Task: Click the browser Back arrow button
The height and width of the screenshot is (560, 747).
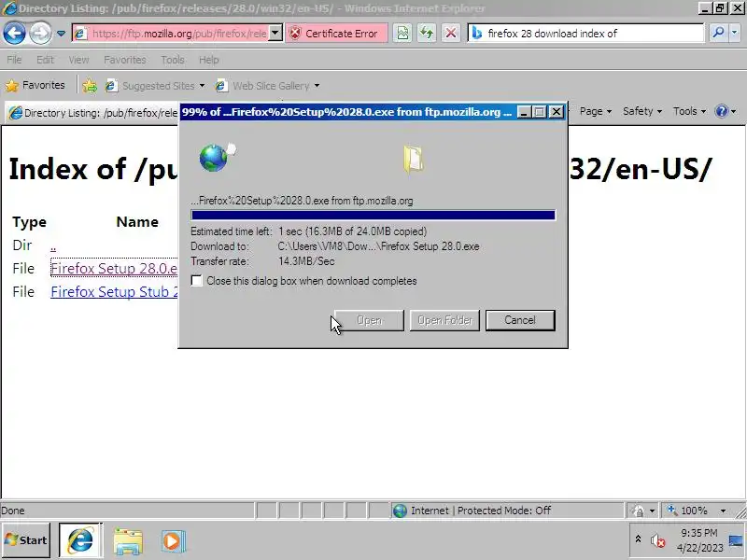Action: 14,34
